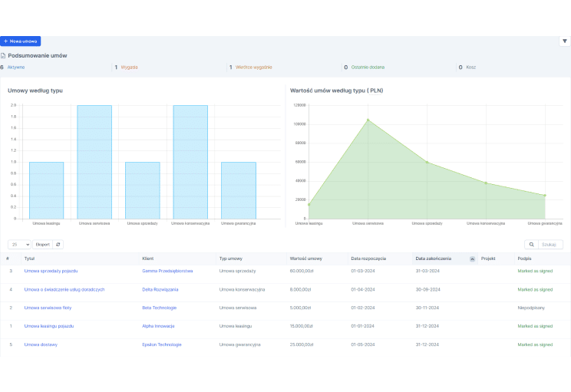Open Umowa sprzedaży pojazdu contract
This screenshot has height=392, width=571.
point(51,271)
